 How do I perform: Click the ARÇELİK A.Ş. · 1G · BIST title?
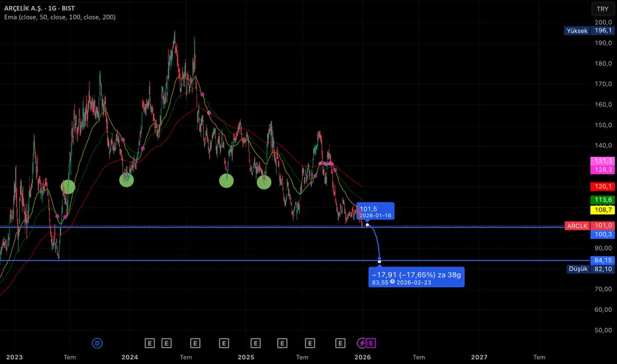39,8
